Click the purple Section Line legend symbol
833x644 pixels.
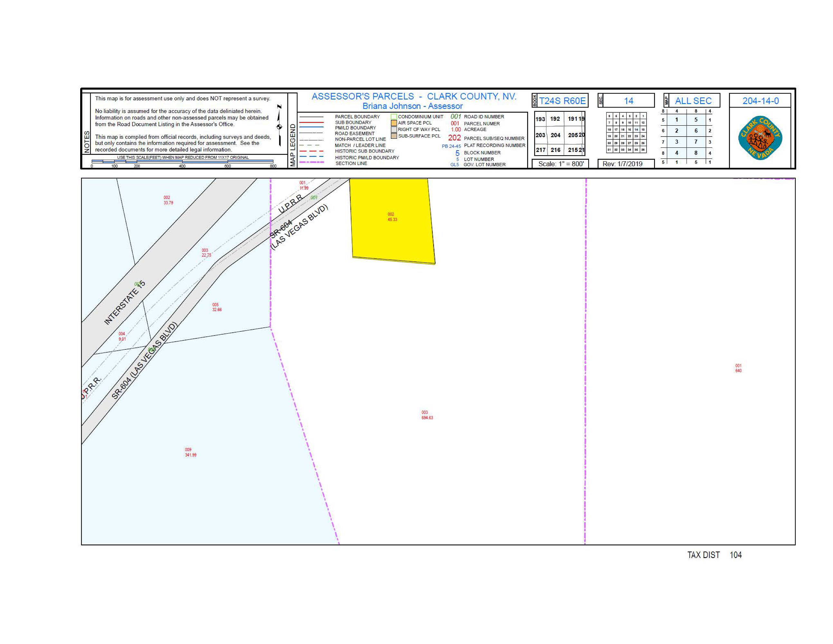311,163
